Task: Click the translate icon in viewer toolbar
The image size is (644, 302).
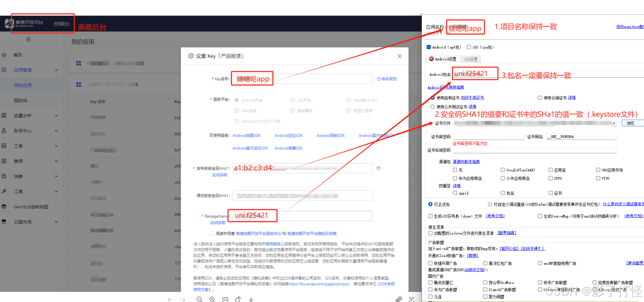Action: coord(399,299)
